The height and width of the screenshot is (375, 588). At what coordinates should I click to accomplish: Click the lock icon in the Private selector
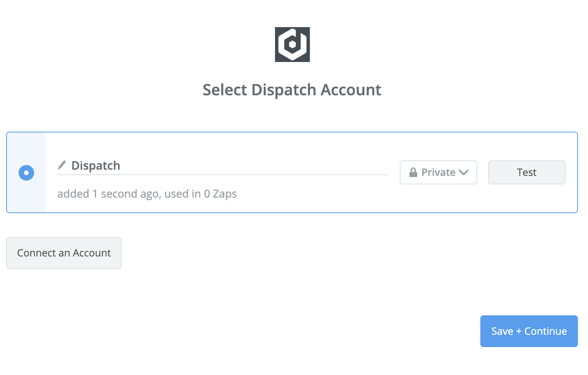[413, 172]
